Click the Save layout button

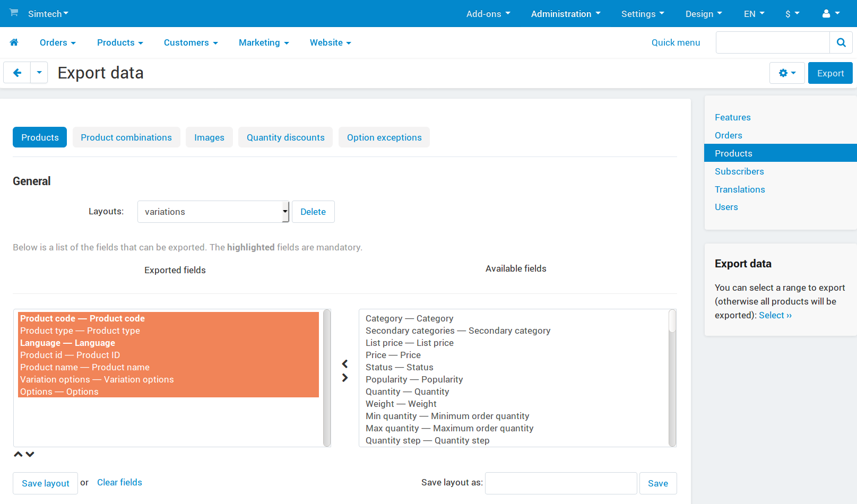coord(46,483)
